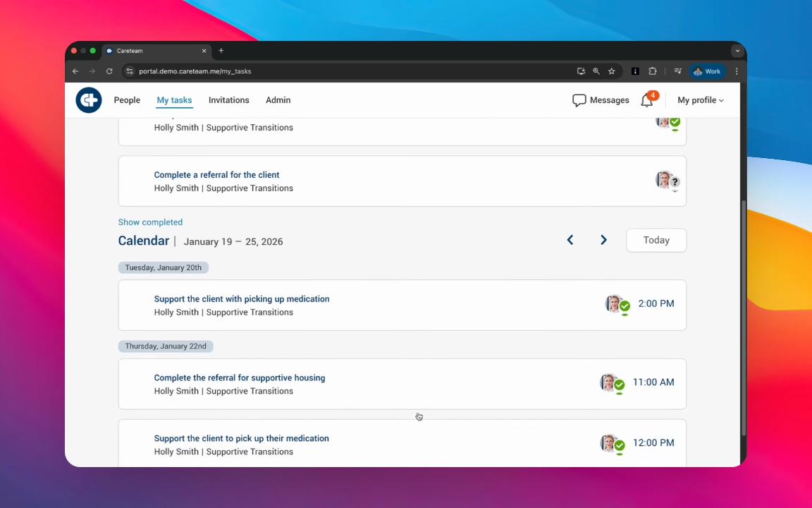Image resolution: width=812 pixels, height=508 pixels.
Task: Expand the tab search dropdown arrow
Action: coord(737,51)
